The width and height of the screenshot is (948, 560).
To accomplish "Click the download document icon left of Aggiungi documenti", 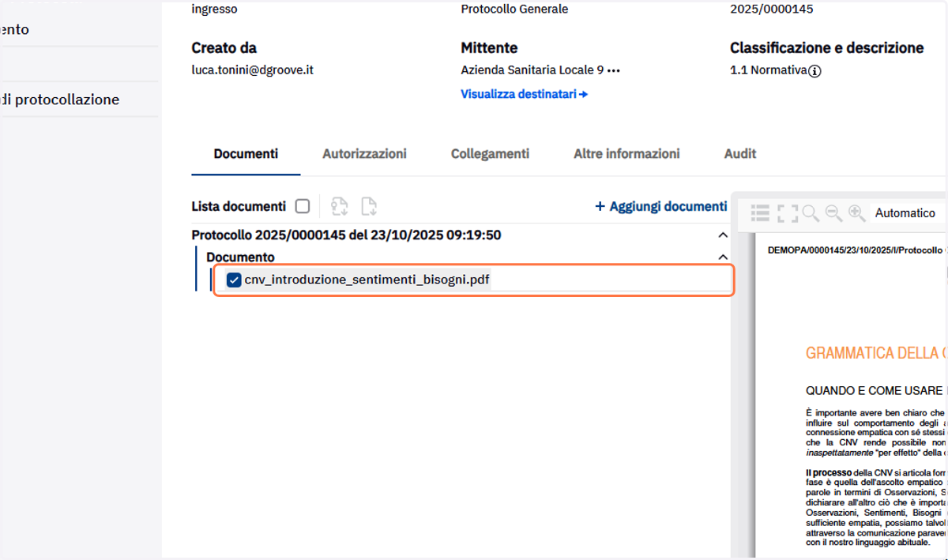I will point(369,207).
